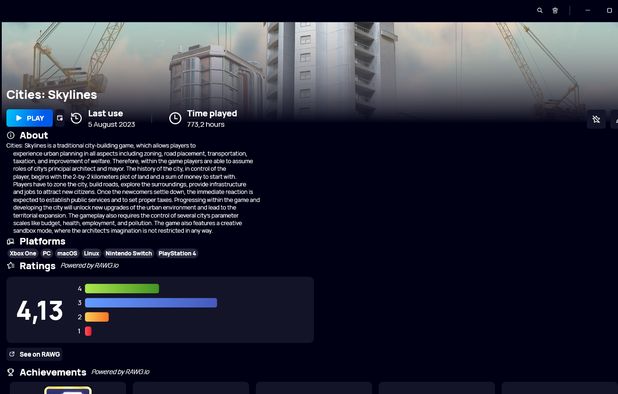Maximize the launcher window
618x394 pixels.
[x=609, y=11]
